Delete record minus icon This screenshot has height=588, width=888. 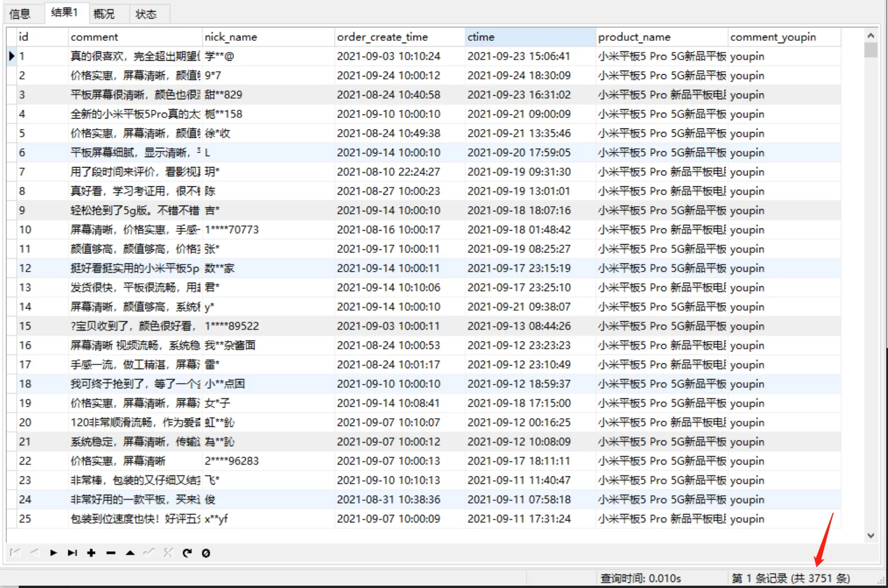[111, 552]
